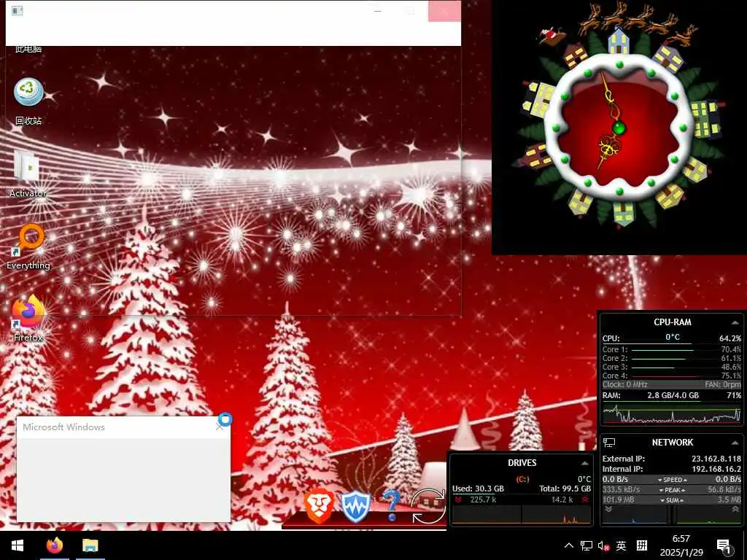Click the External IP value 23.162.8.118
The width and height of the screenshot is (747, 560).
pyautogui.click(x=716, y=459)
